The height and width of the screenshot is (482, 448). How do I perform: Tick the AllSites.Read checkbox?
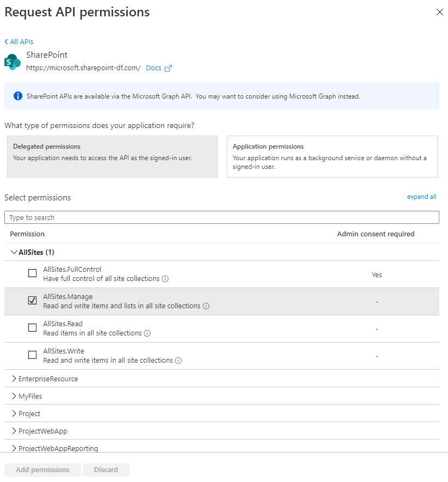pos(33,328)
